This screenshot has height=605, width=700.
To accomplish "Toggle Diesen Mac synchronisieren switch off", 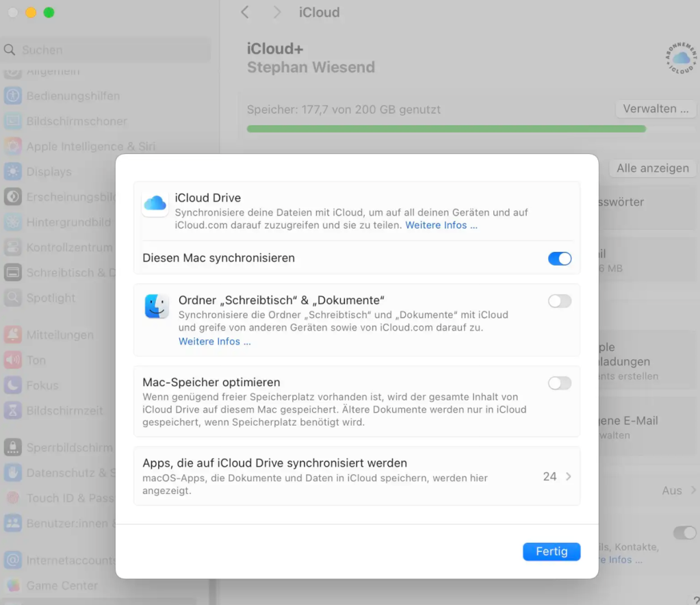I will point(559,259).
